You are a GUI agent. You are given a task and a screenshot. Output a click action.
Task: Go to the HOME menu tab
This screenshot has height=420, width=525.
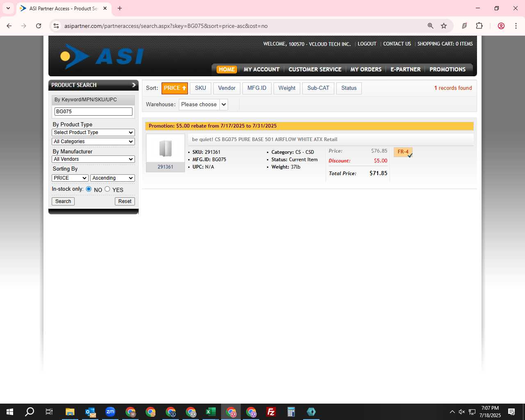(227, 69)
